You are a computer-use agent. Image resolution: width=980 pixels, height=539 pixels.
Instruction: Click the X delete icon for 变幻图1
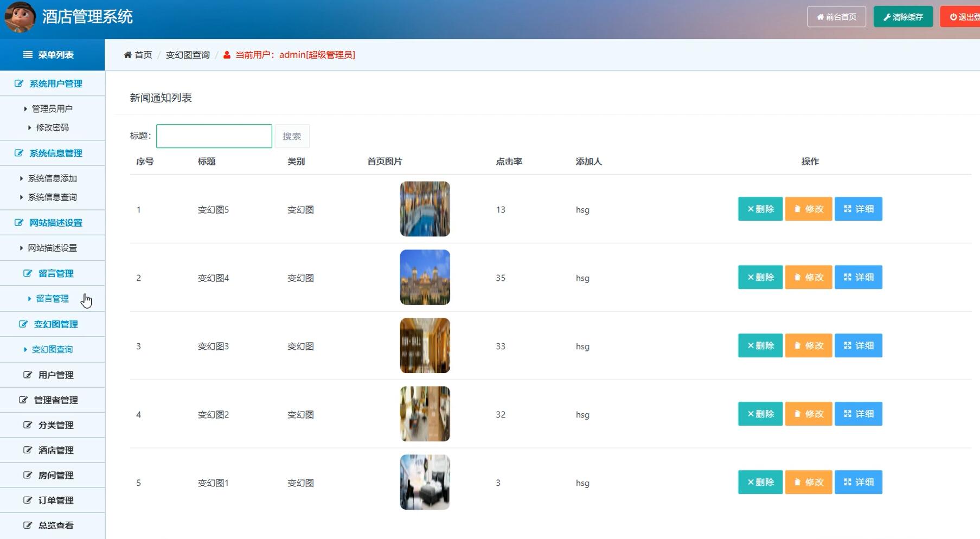750,482
